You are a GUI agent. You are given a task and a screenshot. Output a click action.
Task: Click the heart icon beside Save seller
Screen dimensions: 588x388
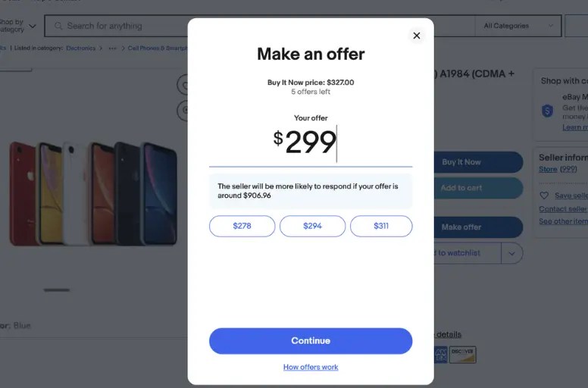(544, 196)
